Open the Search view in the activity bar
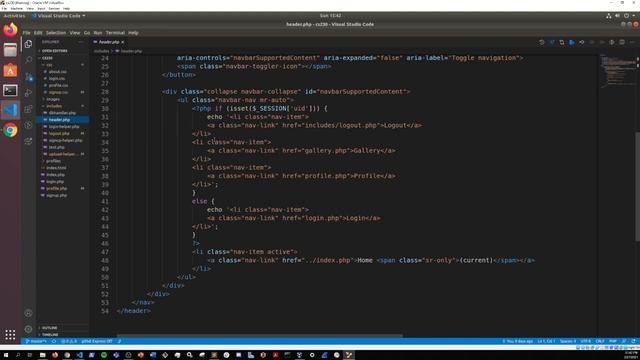 coord(28,60)
